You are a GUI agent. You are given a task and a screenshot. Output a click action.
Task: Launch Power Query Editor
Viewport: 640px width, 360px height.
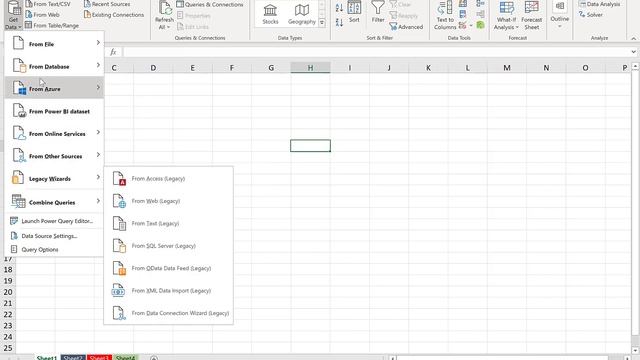[54, 221]
